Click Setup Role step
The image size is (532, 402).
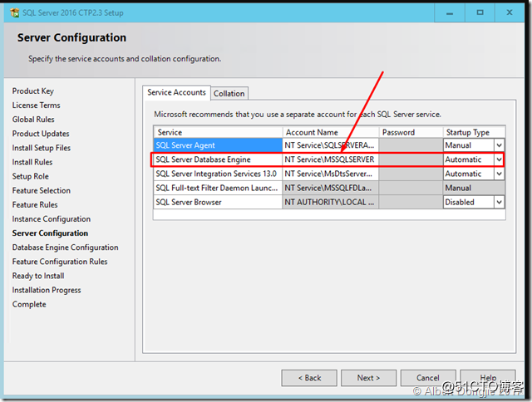pyautogui.click(x=31, y=177)
